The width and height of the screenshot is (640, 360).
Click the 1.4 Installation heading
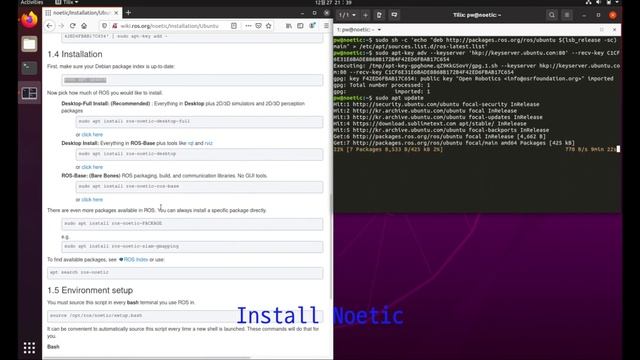coord(75,54)
